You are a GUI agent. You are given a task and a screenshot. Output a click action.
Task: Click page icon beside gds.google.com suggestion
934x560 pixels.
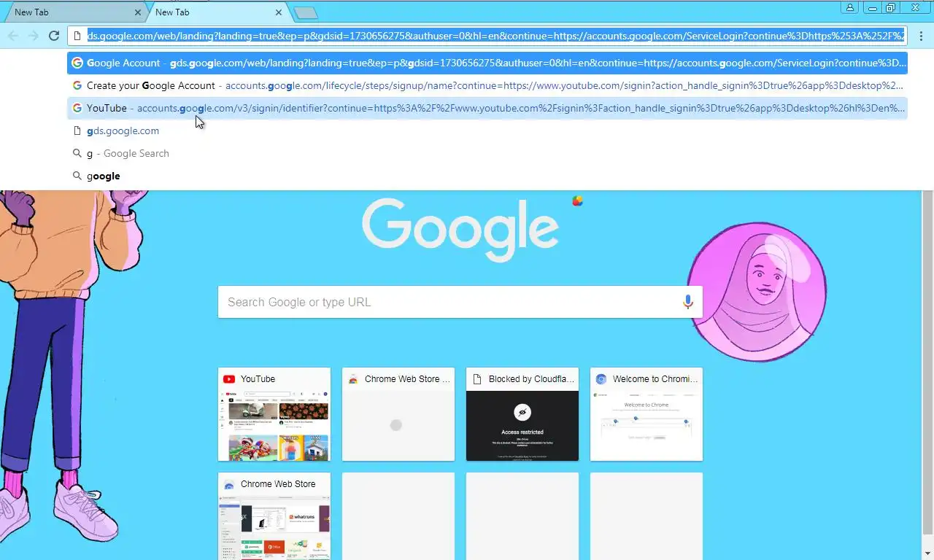(x=77, y=131)
